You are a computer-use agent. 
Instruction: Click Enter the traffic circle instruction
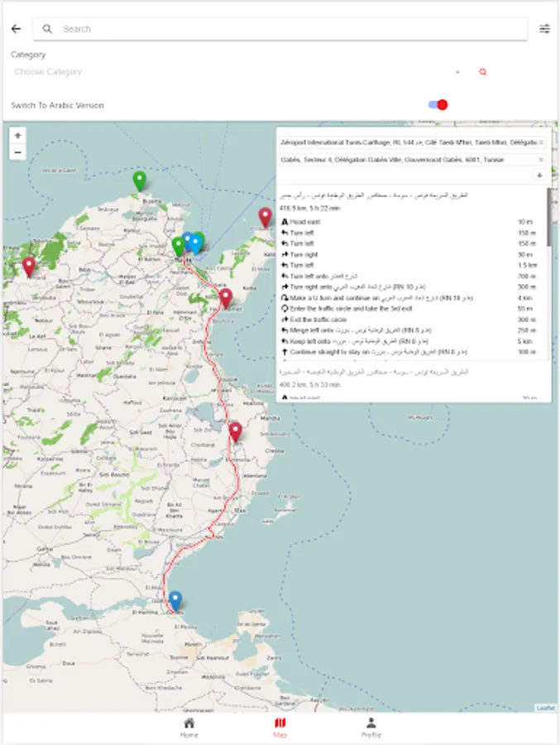click(x=409, y=309)
